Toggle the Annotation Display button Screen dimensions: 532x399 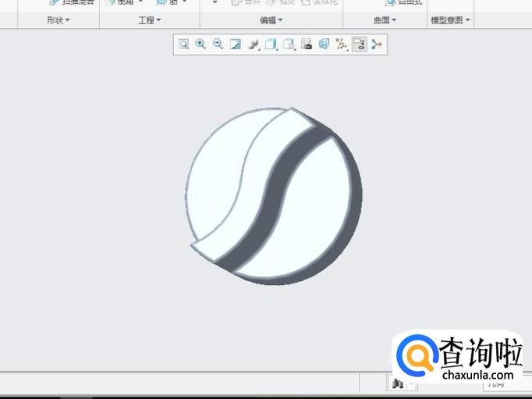pos(360,45)
